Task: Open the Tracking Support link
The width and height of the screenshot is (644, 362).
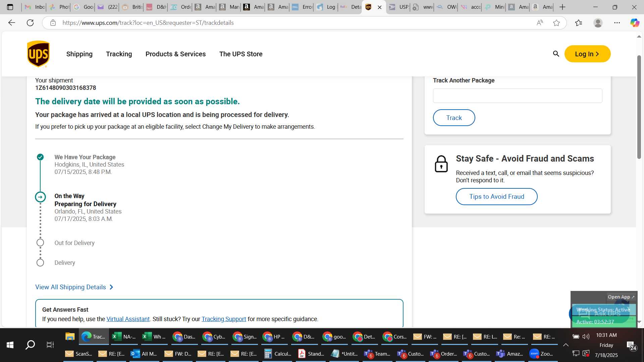Action: pos(224,319)
